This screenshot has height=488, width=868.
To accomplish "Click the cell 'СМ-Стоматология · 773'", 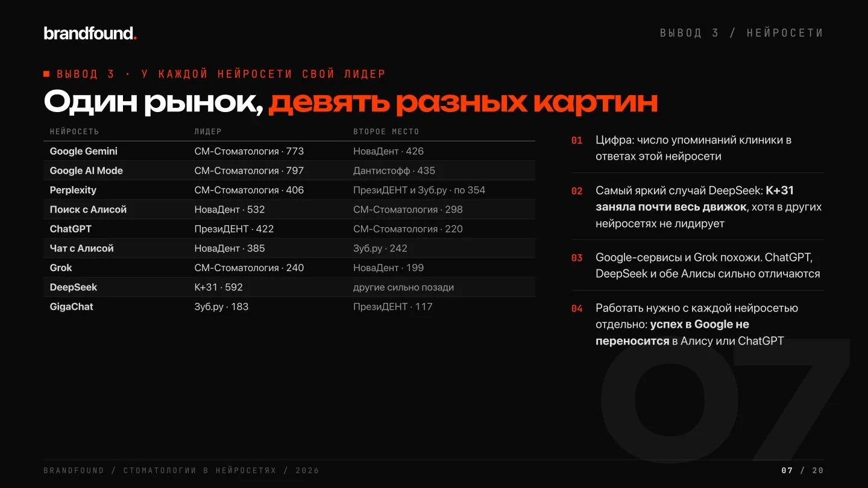I will click(249, 151).
